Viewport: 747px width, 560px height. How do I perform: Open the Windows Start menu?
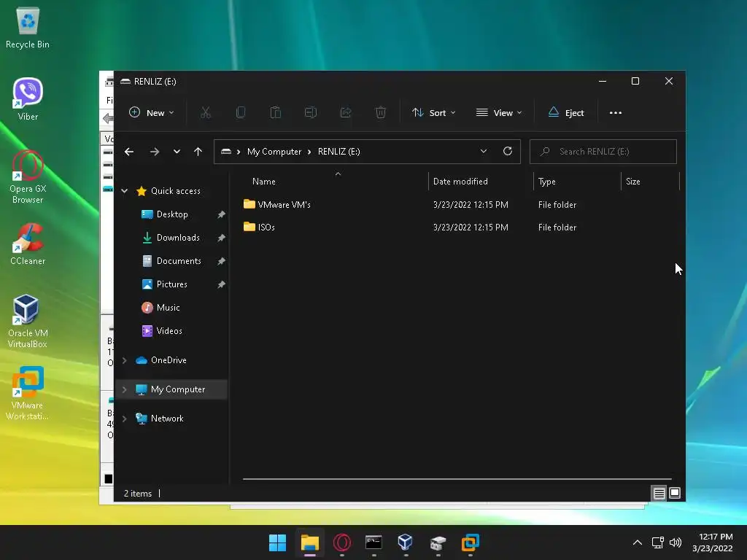(277, 542)
